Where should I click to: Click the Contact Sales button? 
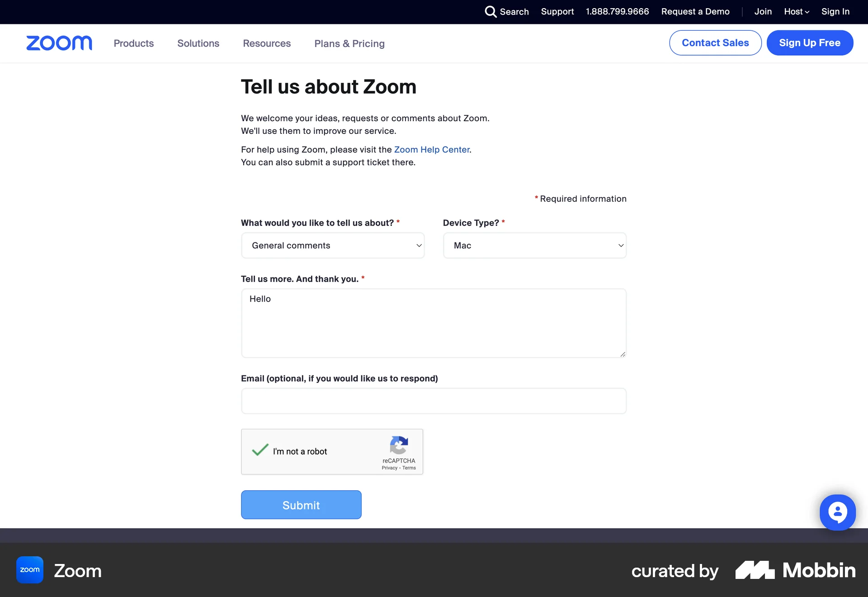715,43
